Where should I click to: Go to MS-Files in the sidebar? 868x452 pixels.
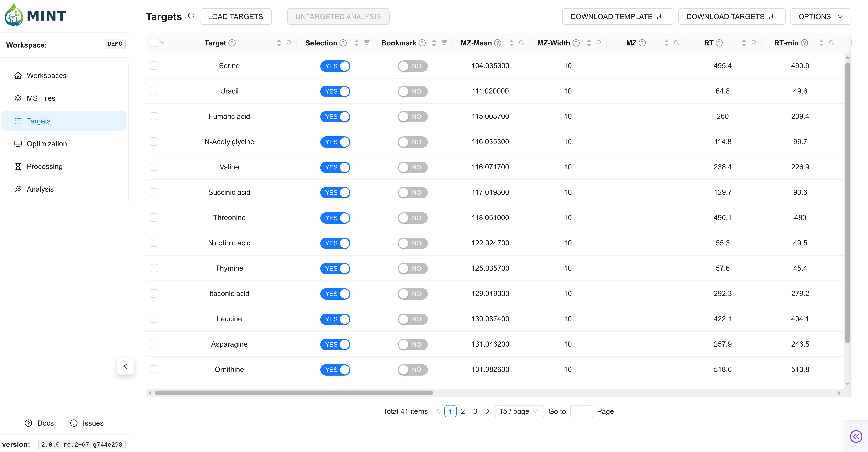41,98
